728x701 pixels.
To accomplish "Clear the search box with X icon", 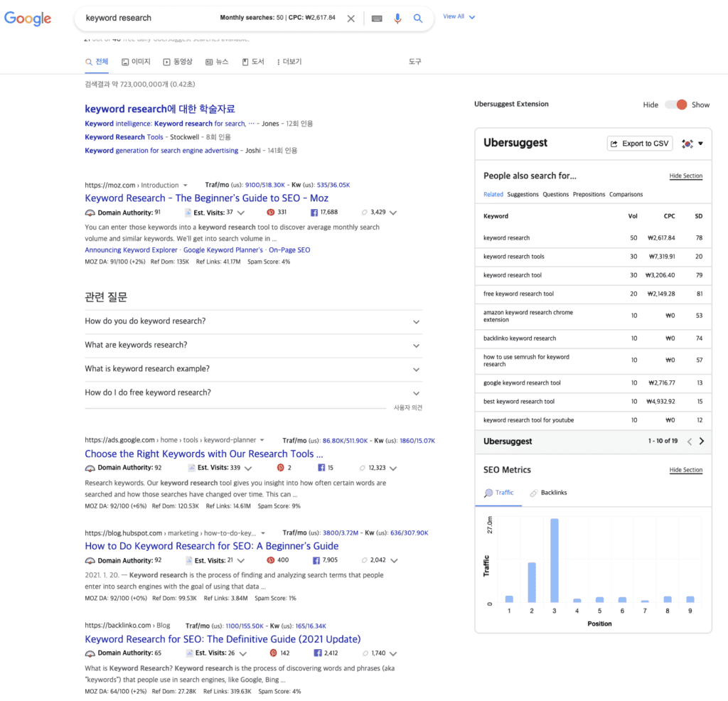I will point(351,18).
